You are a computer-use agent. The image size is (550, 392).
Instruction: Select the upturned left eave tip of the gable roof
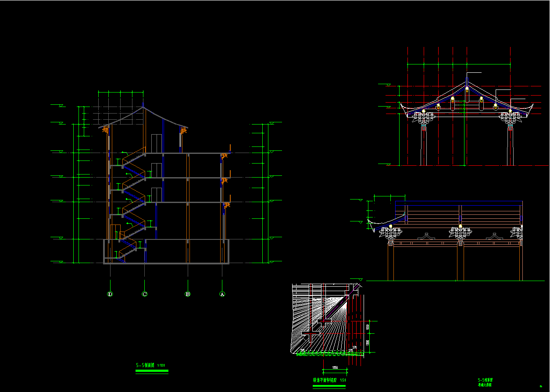[401, 105]
